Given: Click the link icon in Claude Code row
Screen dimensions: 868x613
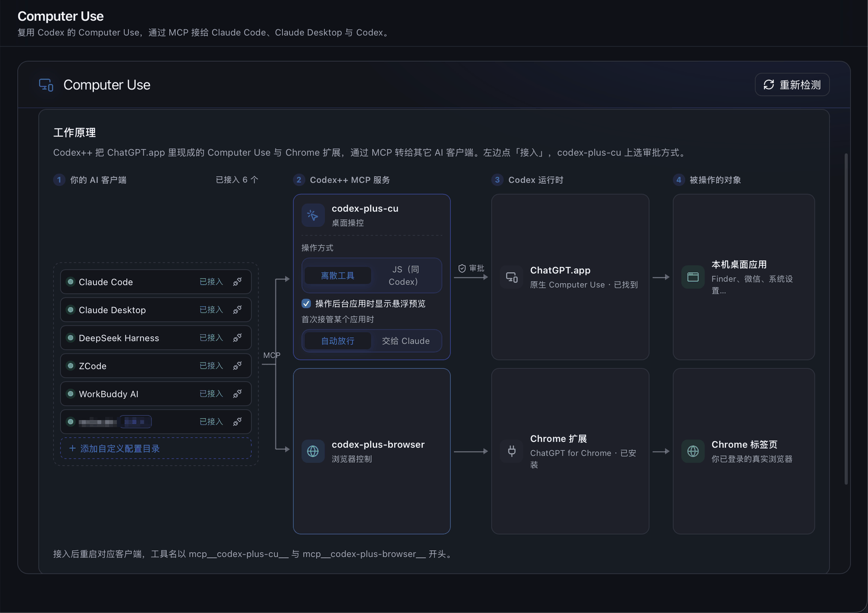Looking at the screenshot, I should 237,282.
